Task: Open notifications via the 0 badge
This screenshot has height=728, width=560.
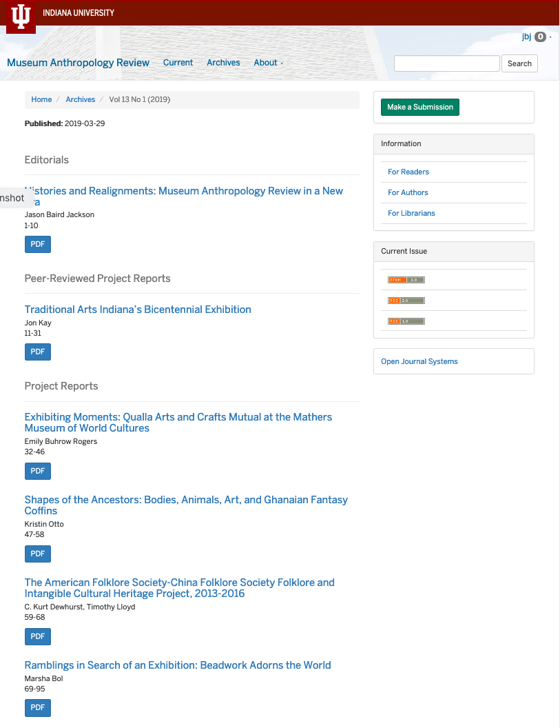Action: (x=541, y=37)
